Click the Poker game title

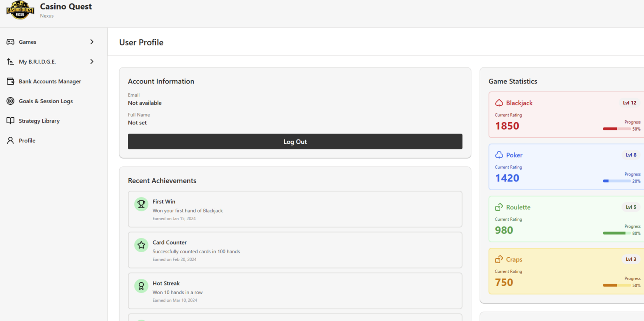point(514,155)
